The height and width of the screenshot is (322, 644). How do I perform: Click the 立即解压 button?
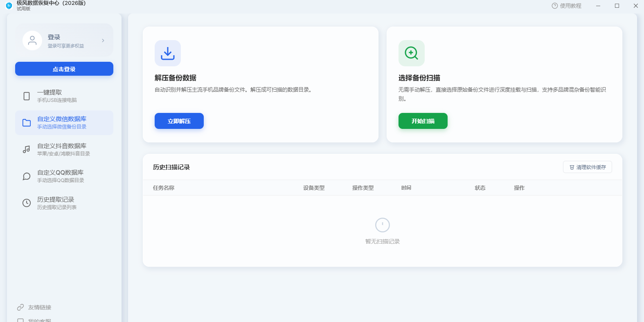click(x=179, y=121)
